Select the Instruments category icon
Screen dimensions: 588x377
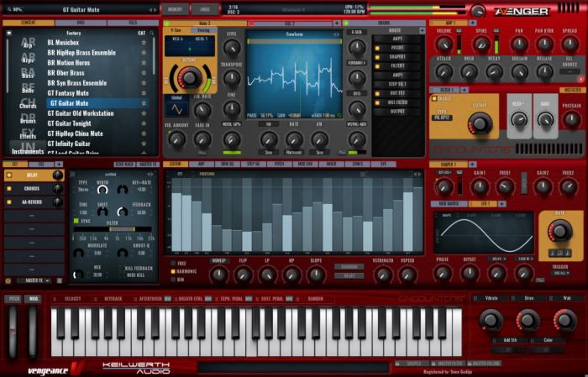[28, 148]
